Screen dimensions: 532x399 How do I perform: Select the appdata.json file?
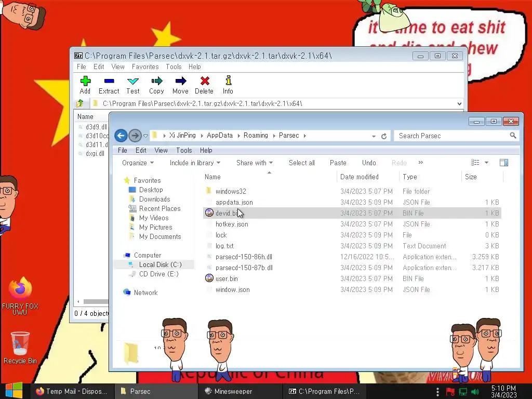(x=234, y=202)
